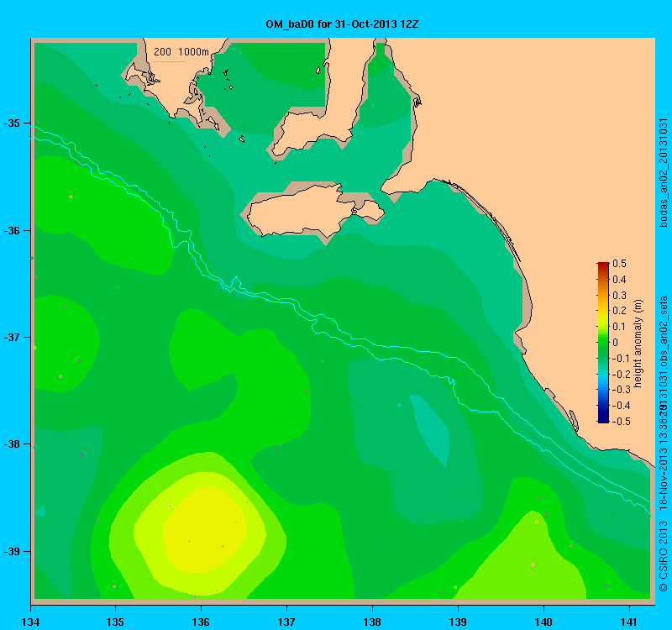Click the -39 latitude axis label

tap(12, 551)
